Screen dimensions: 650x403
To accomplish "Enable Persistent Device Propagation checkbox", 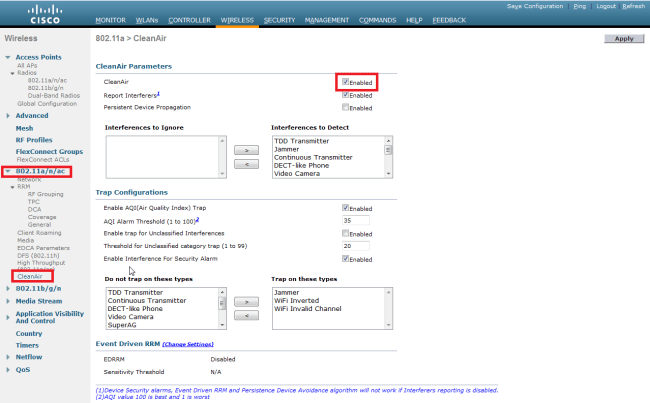I will click(x=346, y=107).
